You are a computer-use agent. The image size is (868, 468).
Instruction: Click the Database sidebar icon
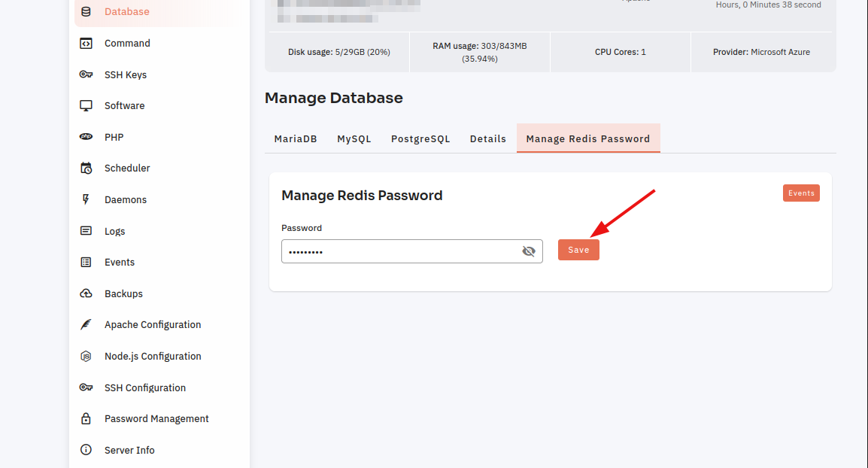(x=86, y=11)
